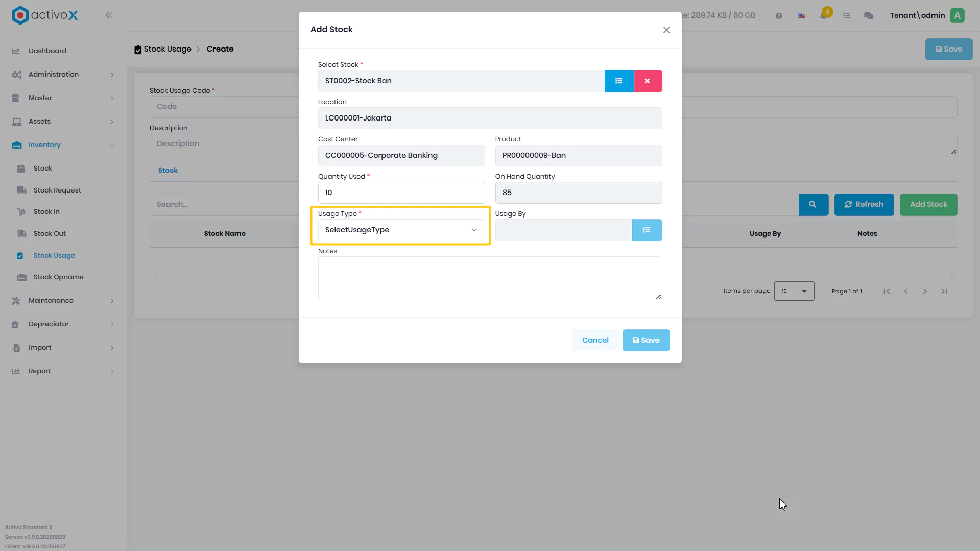Open the help question mark icon
Screen dimensions: 980x551
click(x=778, y=16)
